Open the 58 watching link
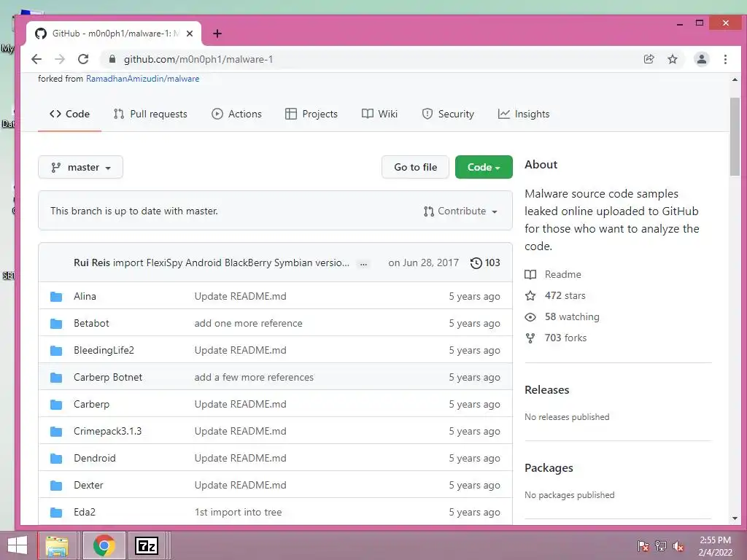 pyautogui.click(x=572, y=316)
